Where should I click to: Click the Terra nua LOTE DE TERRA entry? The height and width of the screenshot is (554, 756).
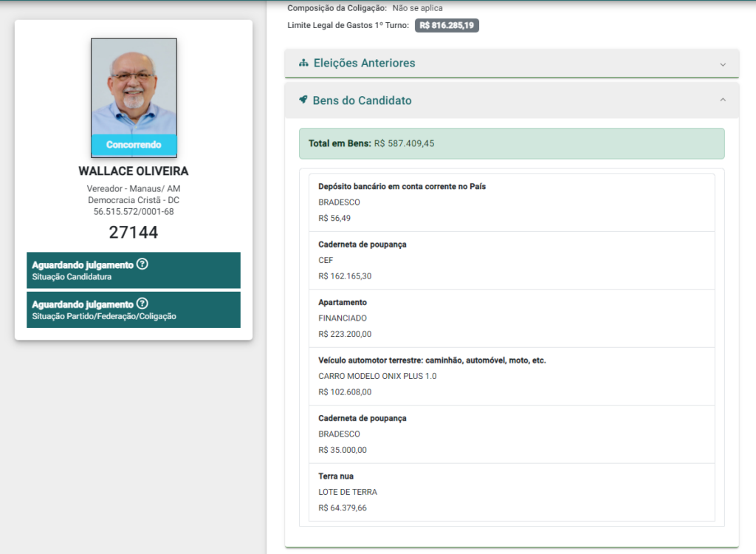point(511,492)
